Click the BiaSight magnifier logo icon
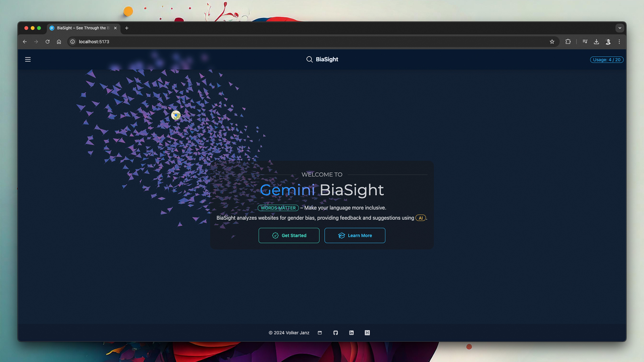Screen dimensions: 644x362 pyautogui.click(x=309, y=59)
